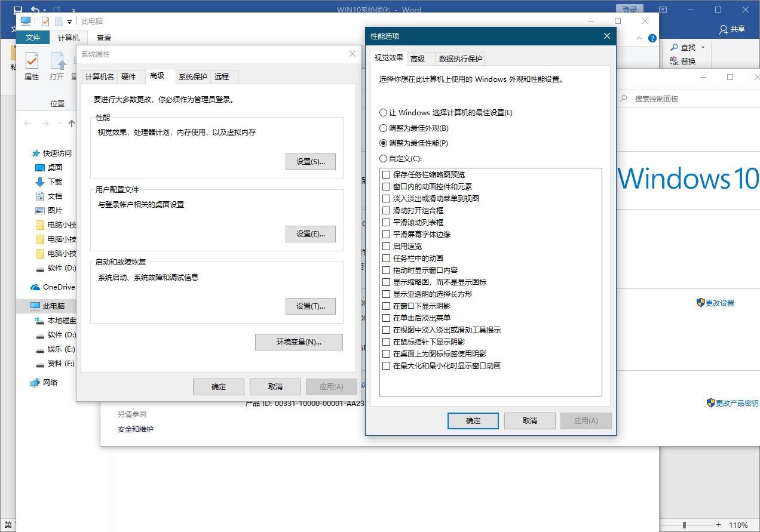Go back with Explorer's left arrow
The height and width of the screenshot is (532, 760).
27,124
